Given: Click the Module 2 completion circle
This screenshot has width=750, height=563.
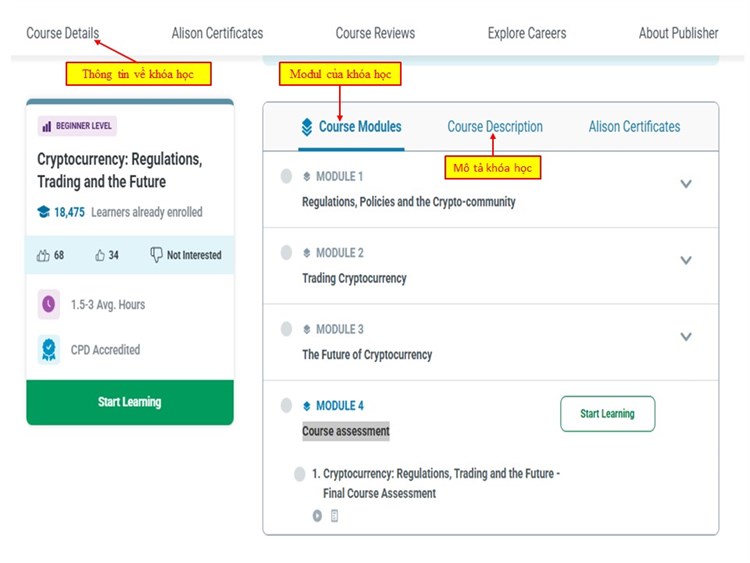Looking at the screenshot, I should point(286,253).
